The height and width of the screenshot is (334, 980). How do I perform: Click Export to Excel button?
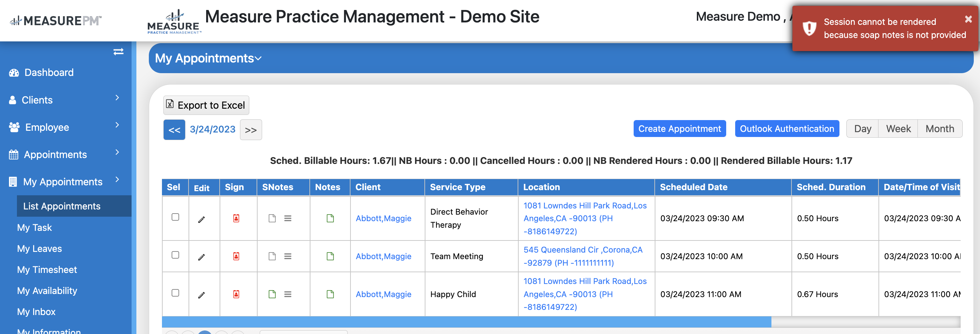click(206, 105)
